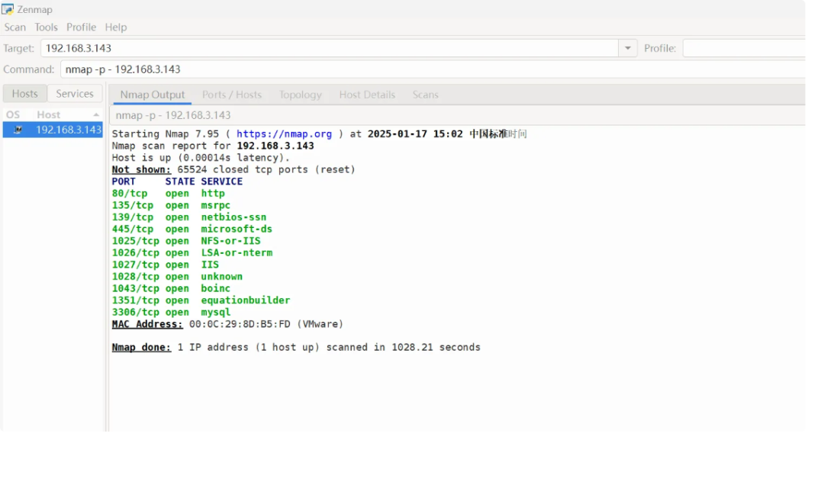Open the Scan menu
This screenshot has width=824, height=504.
click(x=14, y=27)
